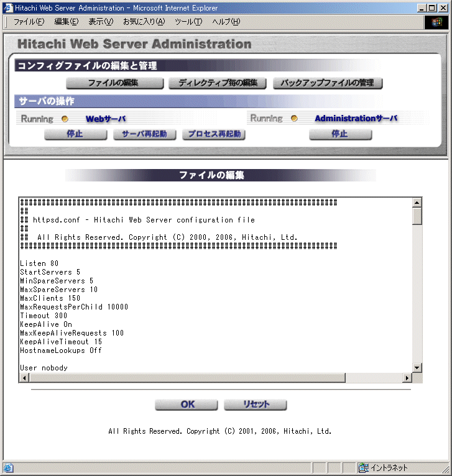Click the 'MinSpareServers 5' line
This screenshot has width=452, height=476.
pos(57,281)
